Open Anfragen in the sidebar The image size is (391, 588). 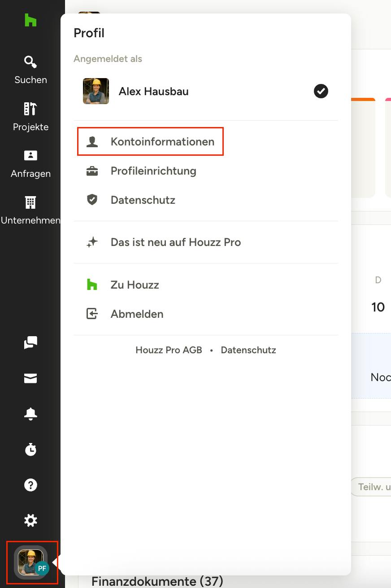tap(30, 164)
